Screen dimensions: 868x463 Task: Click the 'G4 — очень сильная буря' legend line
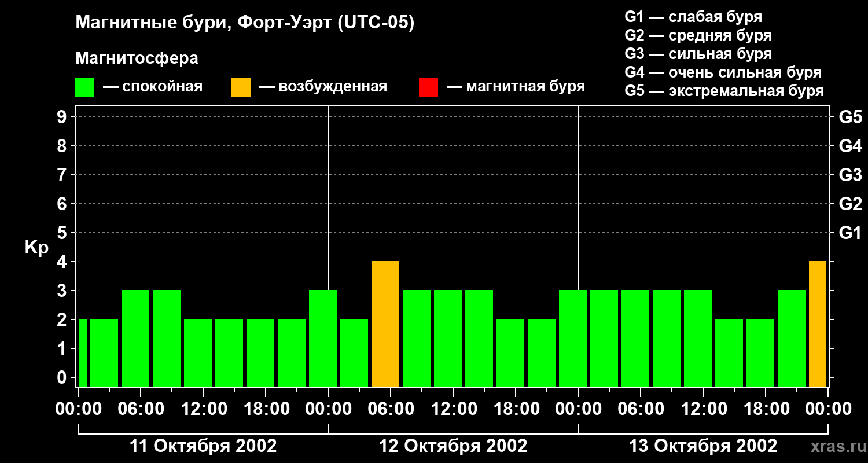pyautogui.click(x=723, y=72)
